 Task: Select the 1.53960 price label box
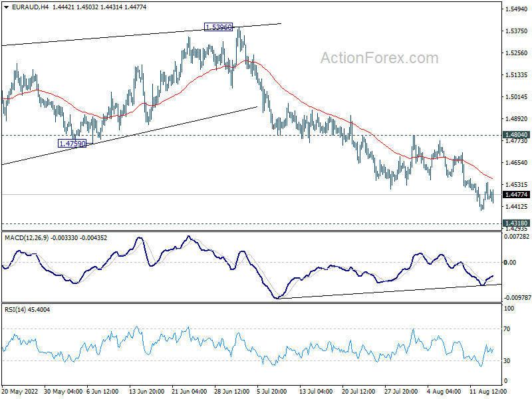tap(219, 27)
